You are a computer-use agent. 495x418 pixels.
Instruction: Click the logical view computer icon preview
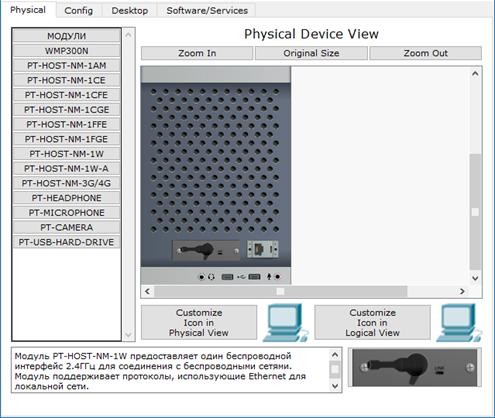(x=459, y=323)
